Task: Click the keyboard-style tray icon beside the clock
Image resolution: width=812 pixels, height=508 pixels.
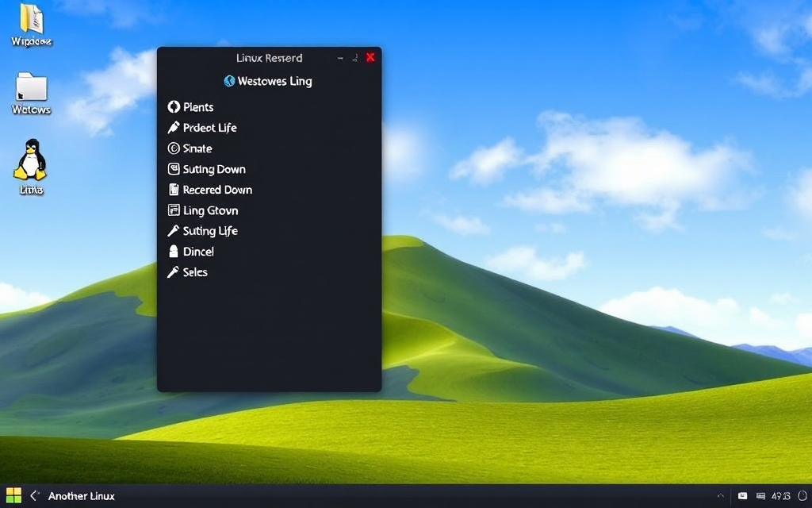Action: [760, 496]
